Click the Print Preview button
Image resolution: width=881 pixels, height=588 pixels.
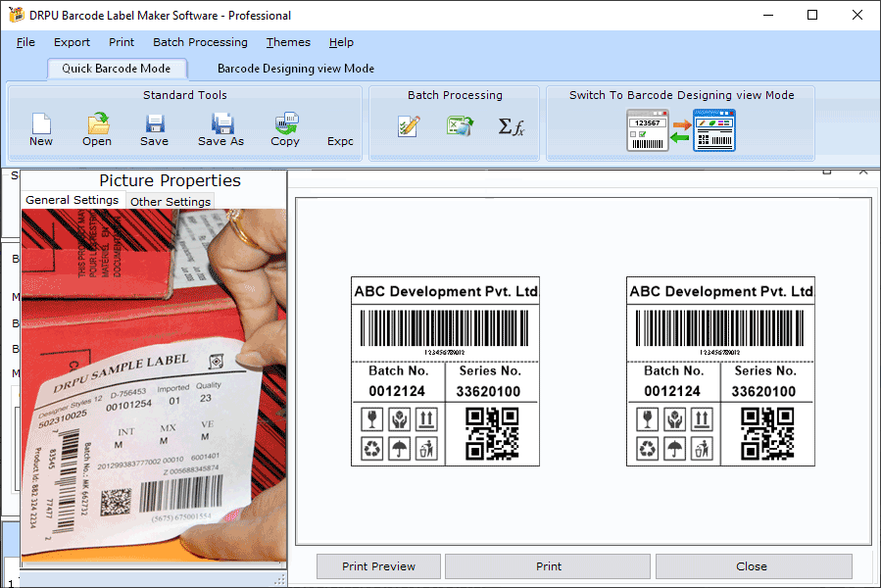pos(377,566)
